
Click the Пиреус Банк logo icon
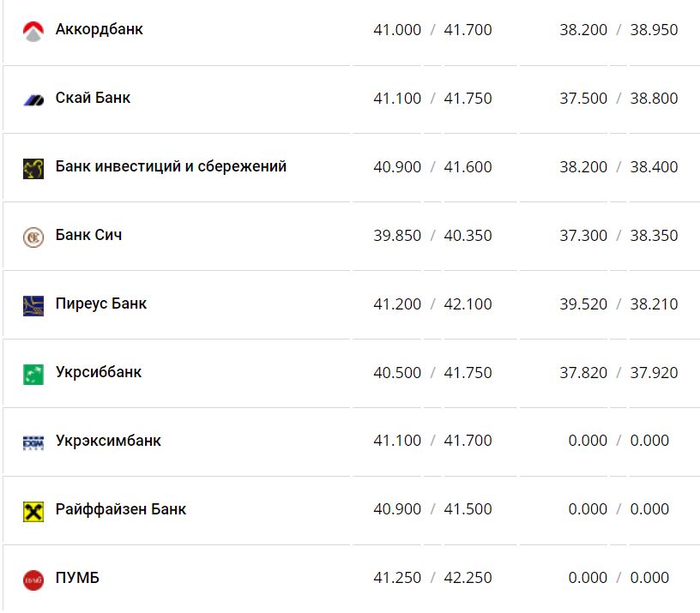pos(33,305)
